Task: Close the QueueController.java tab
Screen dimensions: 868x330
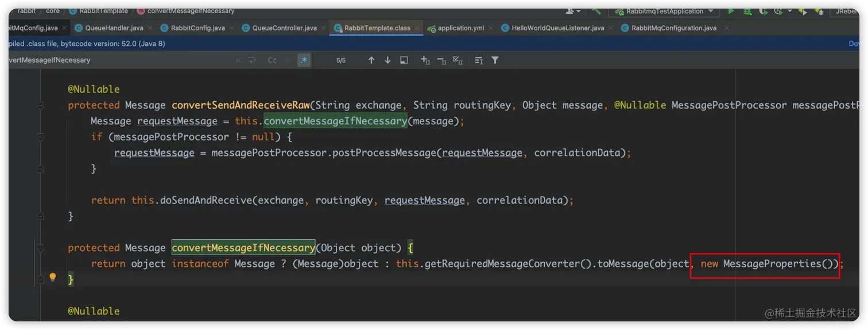Action: coord(325,28)
